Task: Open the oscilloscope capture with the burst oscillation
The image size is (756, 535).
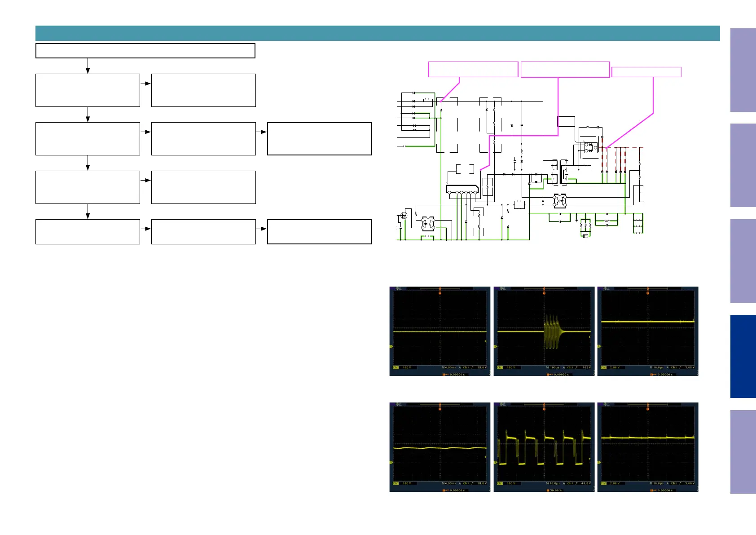Action: click(544, 331)
